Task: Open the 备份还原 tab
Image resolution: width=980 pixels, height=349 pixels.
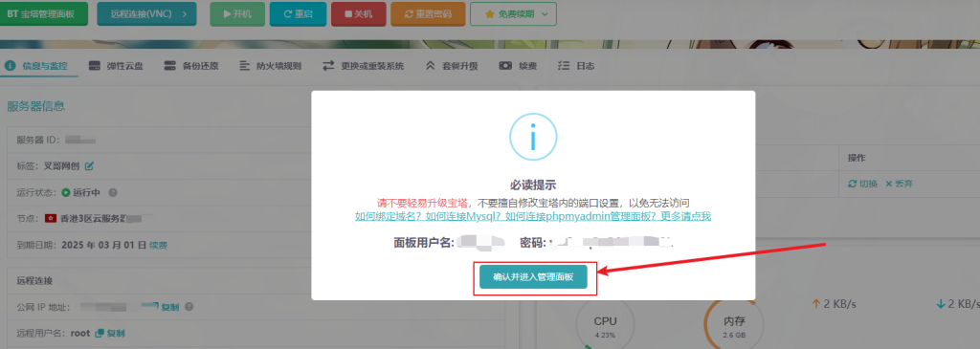Action: coord(191,66)
